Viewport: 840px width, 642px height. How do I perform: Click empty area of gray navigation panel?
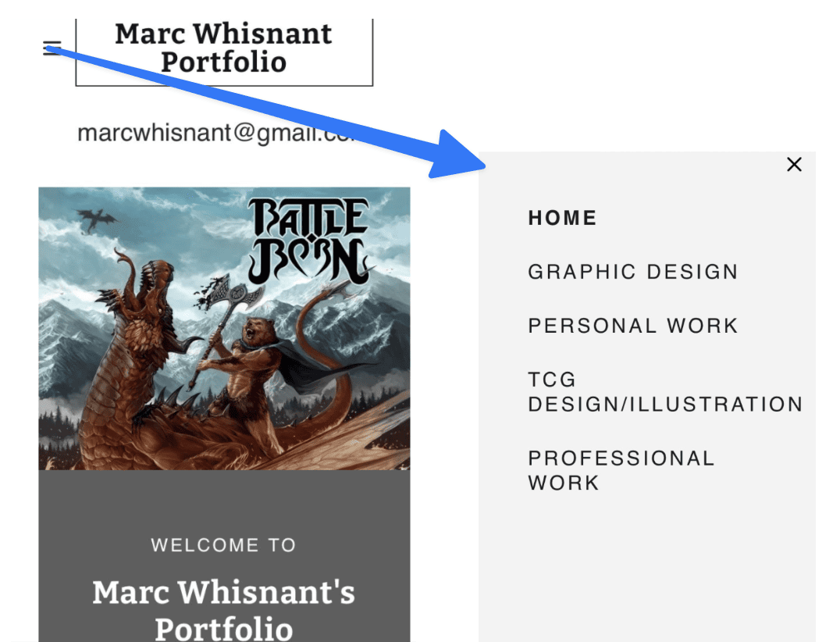pos(646,568)
